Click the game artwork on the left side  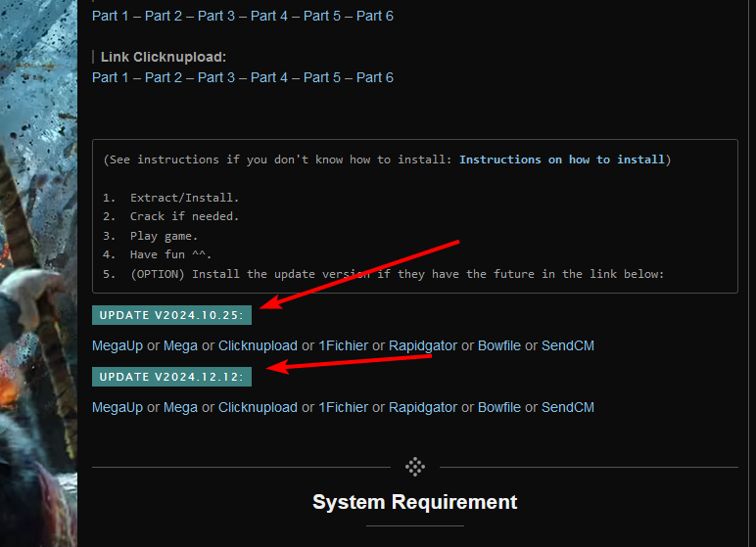click(38, 273)
